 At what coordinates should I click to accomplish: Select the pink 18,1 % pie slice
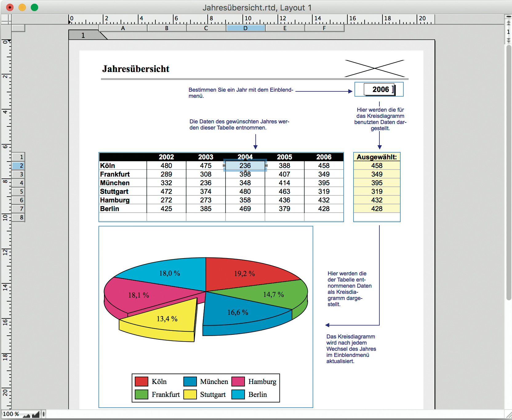(139, 295)
